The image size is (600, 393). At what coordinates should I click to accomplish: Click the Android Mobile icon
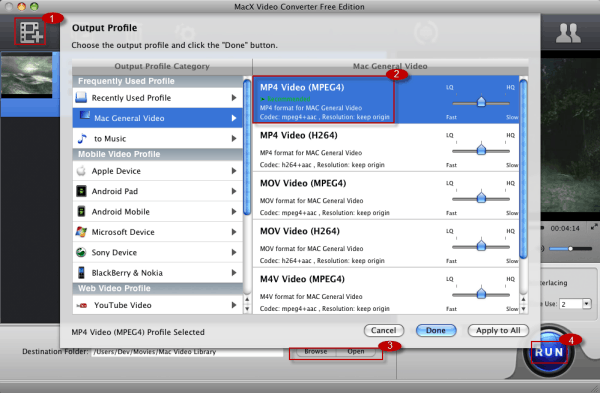pos(81,211)
